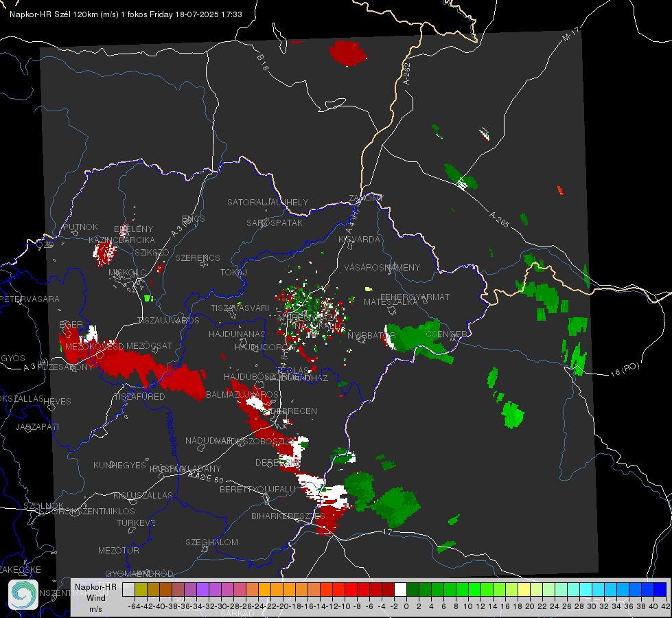
Task: Click the KUNHEGYES town label
Action: coord(119,466)
